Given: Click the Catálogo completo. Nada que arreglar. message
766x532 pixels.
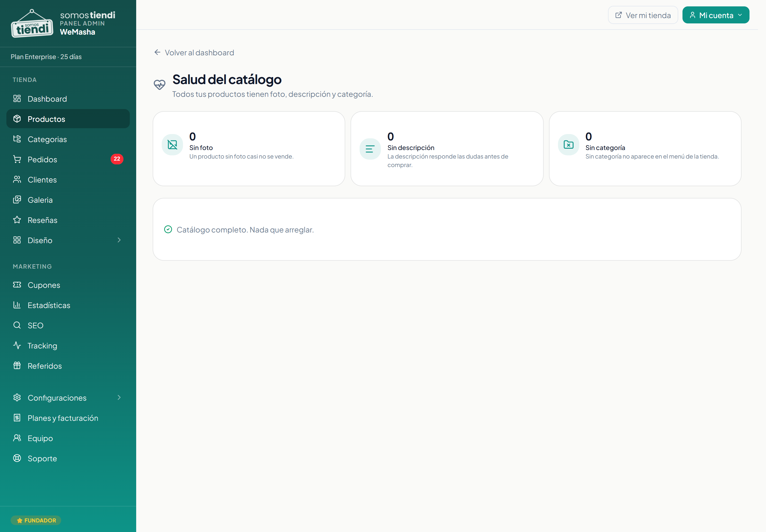Looking at the screenshot, I should pos(245,229).
